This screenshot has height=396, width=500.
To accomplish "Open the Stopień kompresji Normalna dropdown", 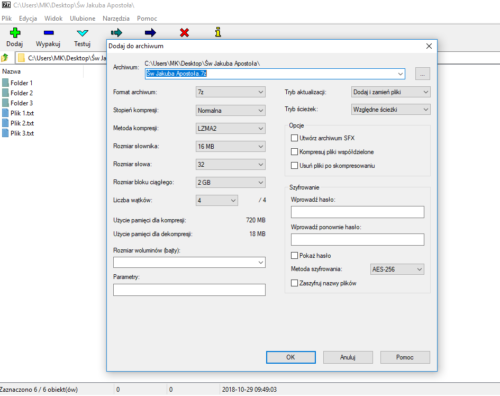I will pyautogui.click(x=231, y=110).
